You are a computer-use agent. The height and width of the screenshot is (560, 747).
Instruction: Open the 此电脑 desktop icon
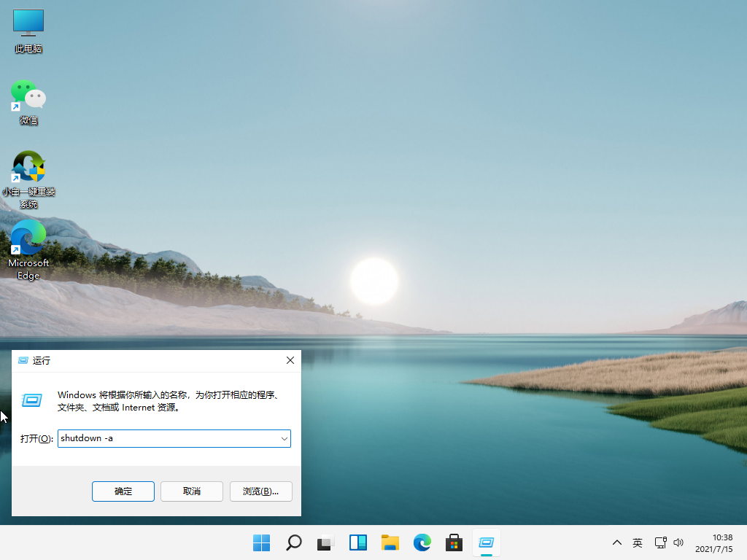[x=28, y=31]
